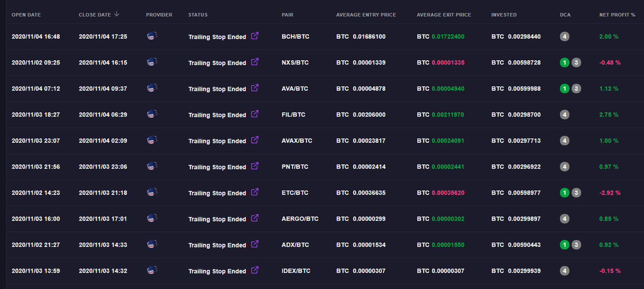Click invested amount 0.00599988
Screen dimensions: 644x289
click(524, 89)
